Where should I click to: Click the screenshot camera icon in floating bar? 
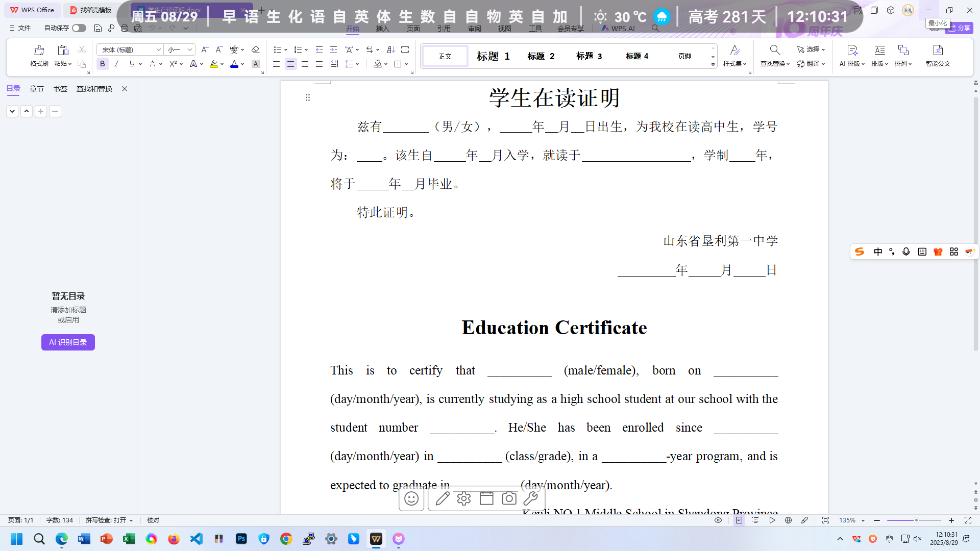(509, 498)
